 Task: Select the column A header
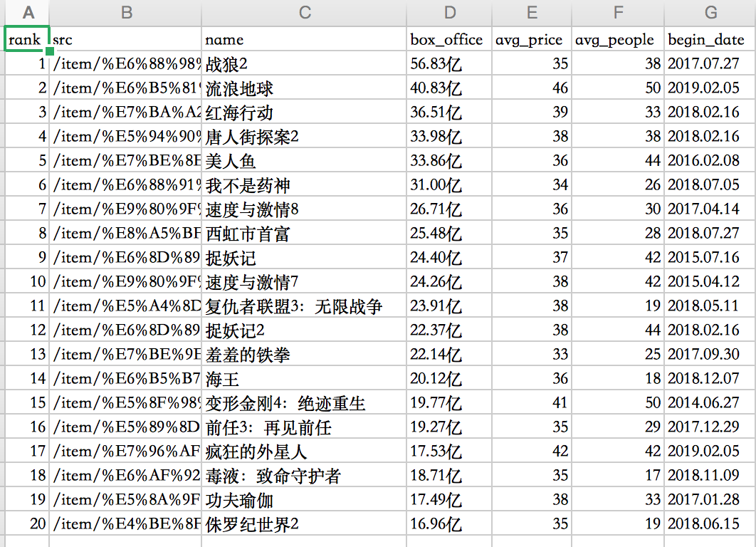[27, 11]
